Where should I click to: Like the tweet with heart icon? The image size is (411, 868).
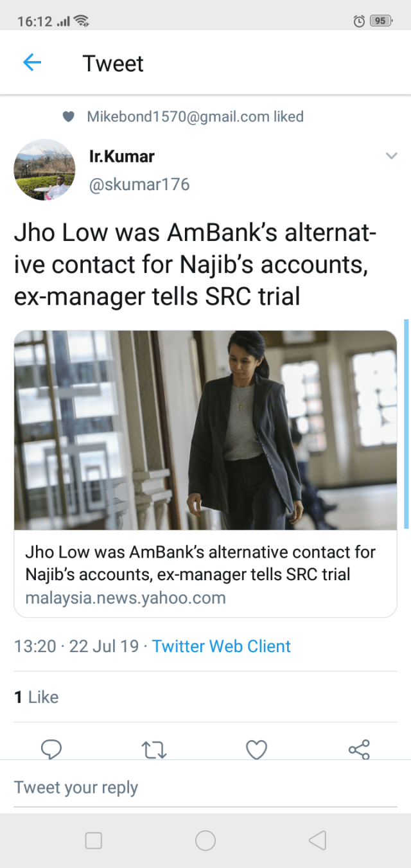coord(256,749)
